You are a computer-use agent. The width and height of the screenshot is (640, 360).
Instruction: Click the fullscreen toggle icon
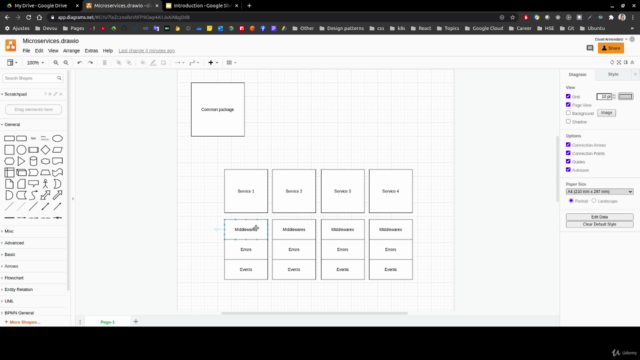619,62
